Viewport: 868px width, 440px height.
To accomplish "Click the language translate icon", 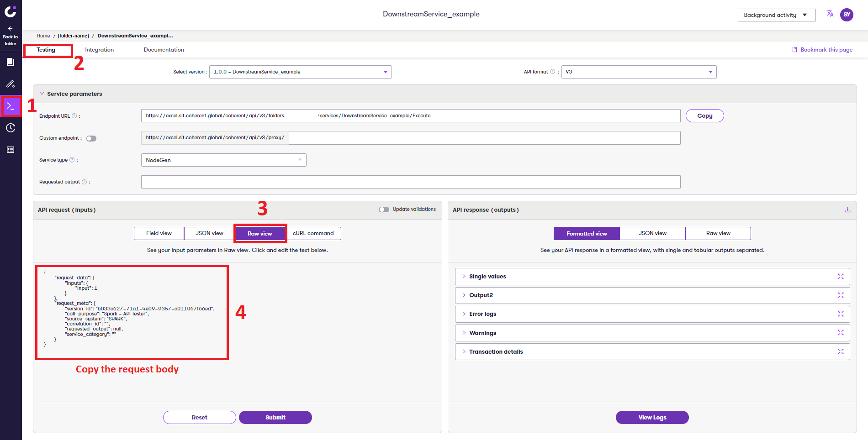I will coord(830,14).
